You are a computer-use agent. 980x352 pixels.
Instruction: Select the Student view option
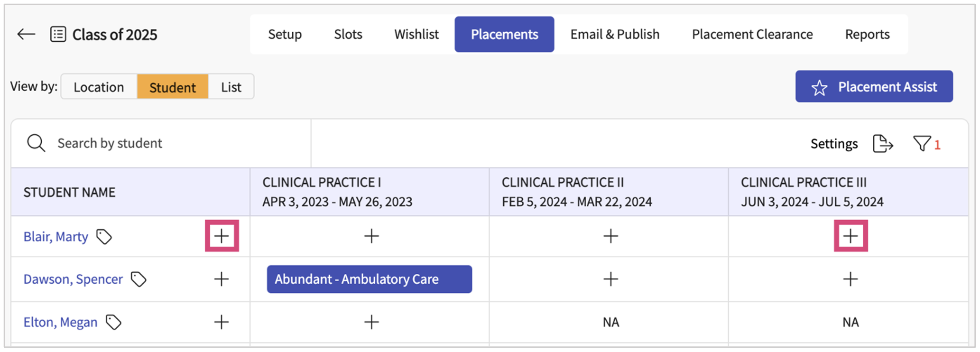(x=172, y=87)
